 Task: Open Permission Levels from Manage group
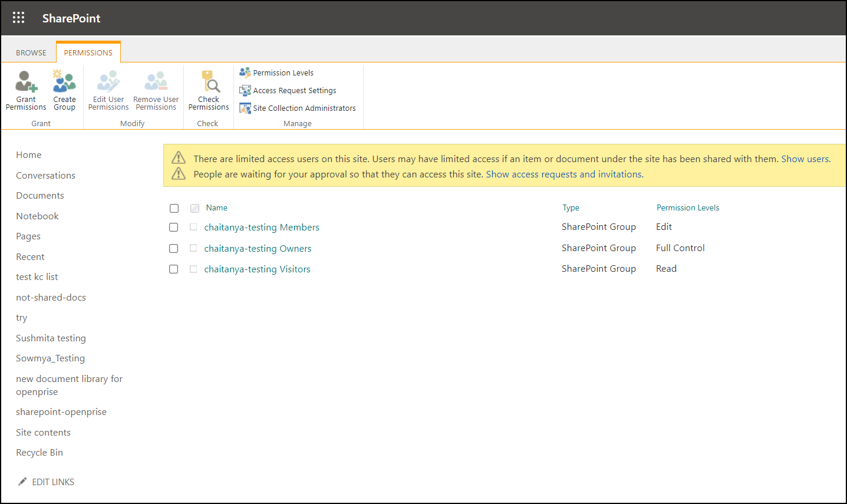[284, 73]
